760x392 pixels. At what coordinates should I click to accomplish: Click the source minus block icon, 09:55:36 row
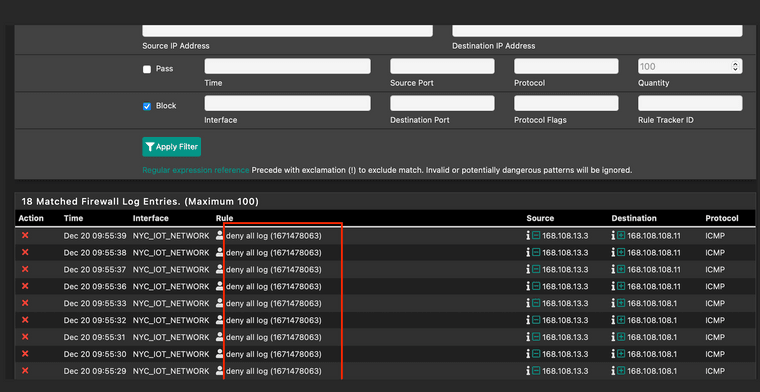[536, 287]
